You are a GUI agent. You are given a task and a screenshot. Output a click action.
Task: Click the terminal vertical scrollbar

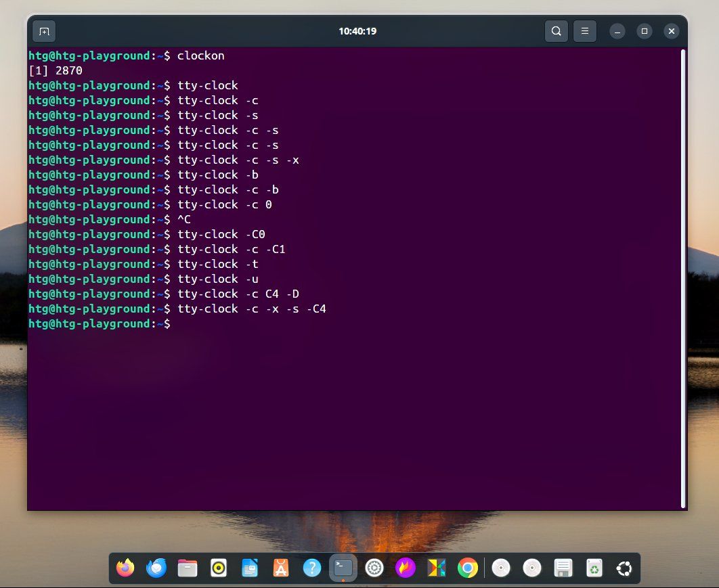pyautogui.click(x=682, y=279)
